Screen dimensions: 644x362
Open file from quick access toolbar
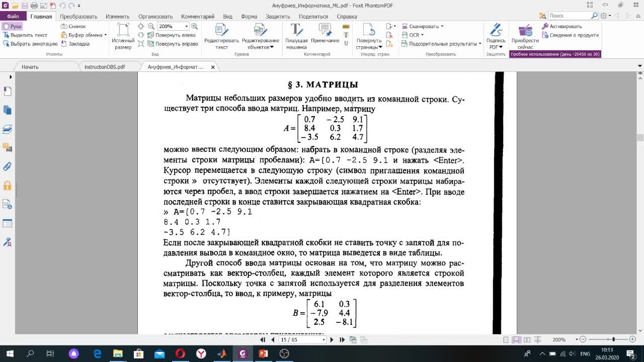(x=15, y=6)
